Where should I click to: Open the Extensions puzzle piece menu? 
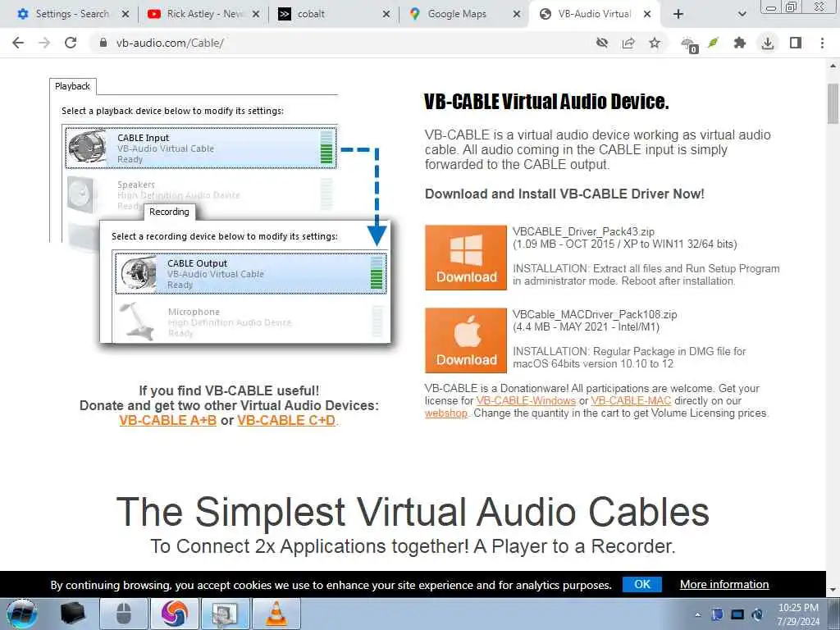coord(740,43)
